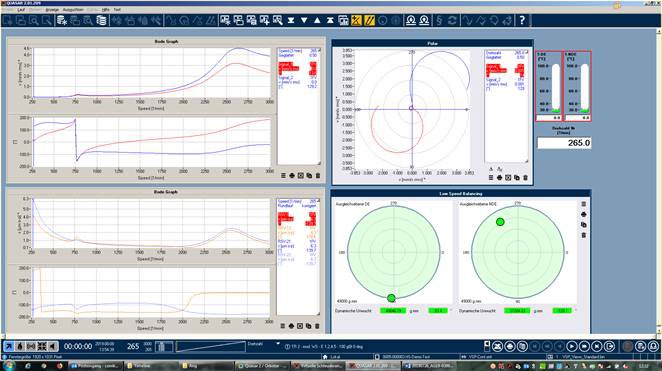Screen dimensions: 662x371
Task: Click the solid down-triangle toolbar arrow
Action: [x=304, y=20]
